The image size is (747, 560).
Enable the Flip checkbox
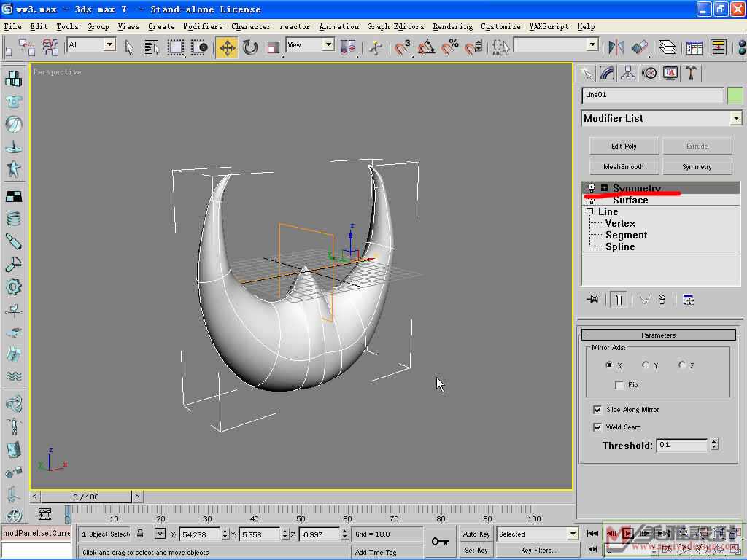pyautogui.click(x=619, y=385)
